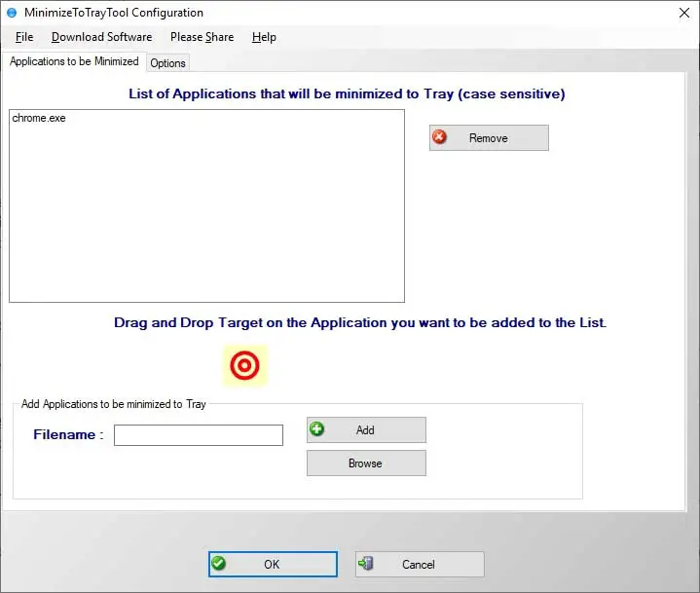Click the Browse button
The width and height of the screenshot is (700, 593).
click(x=366, y=463)
